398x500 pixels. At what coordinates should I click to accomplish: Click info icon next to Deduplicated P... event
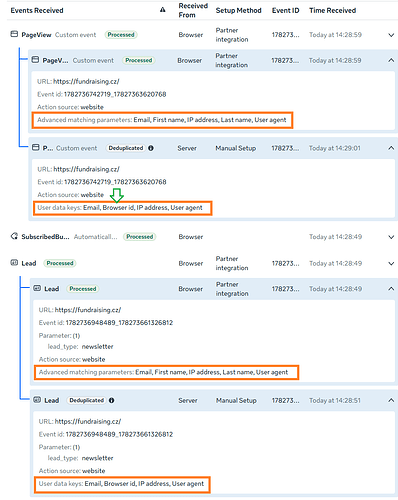click(151, 148)
